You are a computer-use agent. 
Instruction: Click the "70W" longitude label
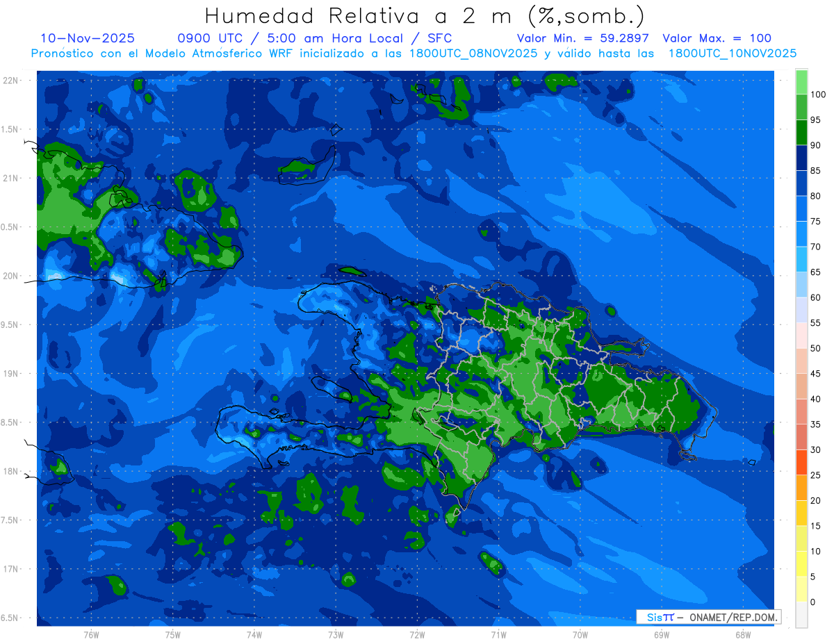point(580,634)
